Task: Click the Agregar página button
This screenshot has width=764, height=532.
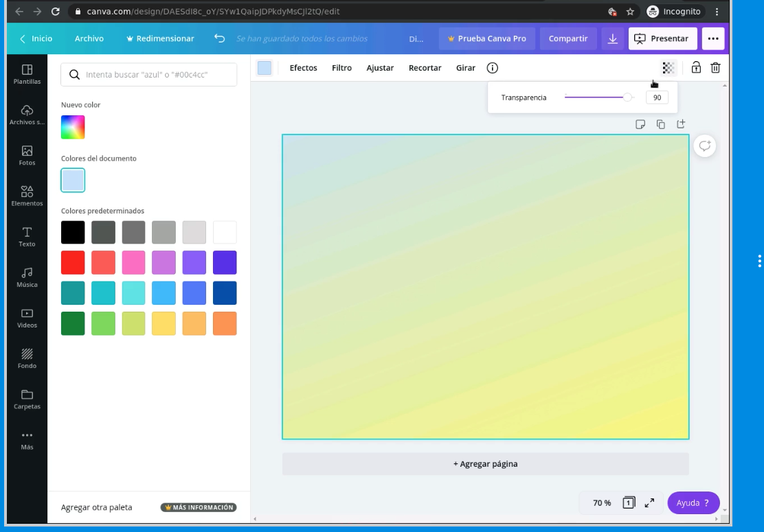Action: tap(485, 464)
